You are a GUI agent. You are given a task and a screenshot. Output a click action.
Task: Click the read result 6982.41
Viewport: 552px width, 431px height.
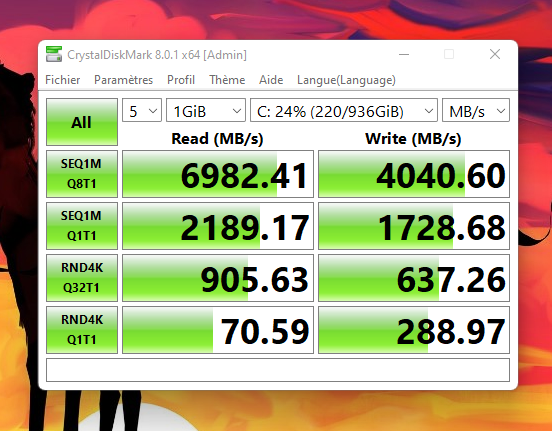(218, 174)
